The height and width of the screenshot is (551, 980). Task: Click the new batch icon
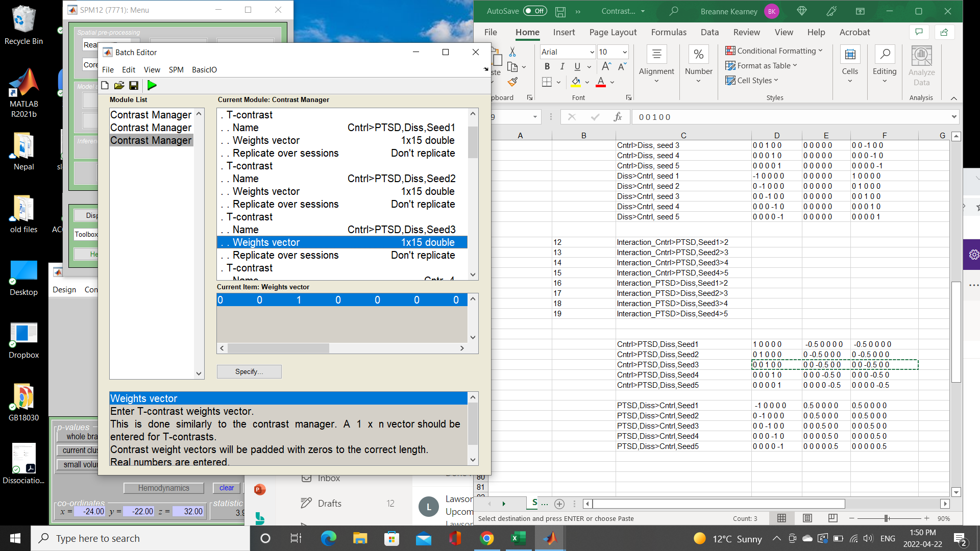[105, 85]
